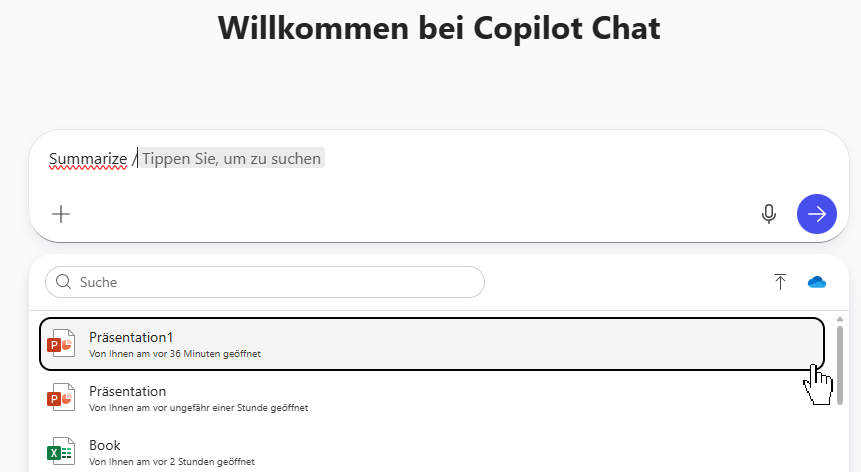Click the "vor ungefähr einer Stunde geöffnet" subtitle

click(x=198, y=408)
